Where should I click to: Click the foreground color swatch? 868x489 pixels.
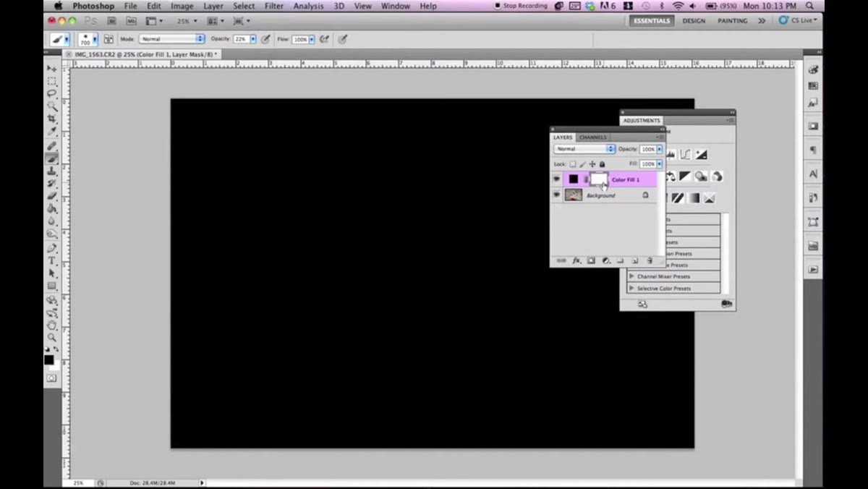(x=48, y=360)
